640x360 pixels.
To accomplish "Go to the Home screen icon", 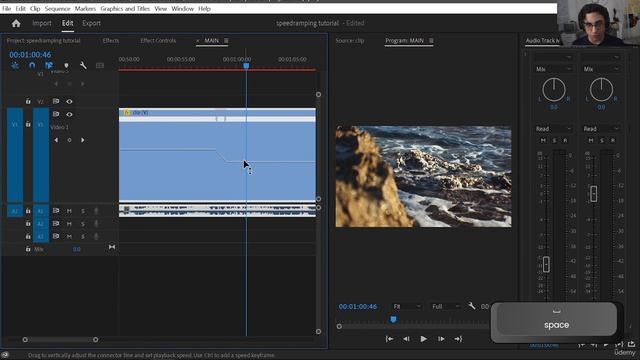I will 16,24.
